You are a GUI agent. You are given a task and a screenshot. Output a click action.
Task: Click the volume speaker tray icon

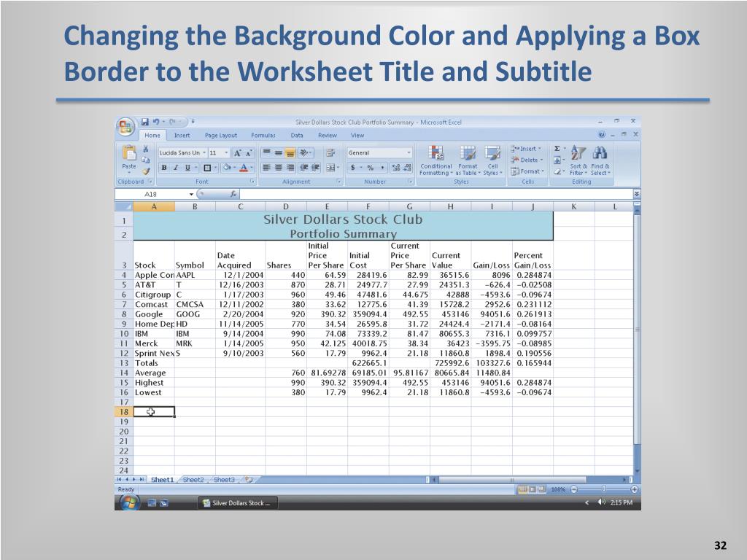(x=601, y=502)
